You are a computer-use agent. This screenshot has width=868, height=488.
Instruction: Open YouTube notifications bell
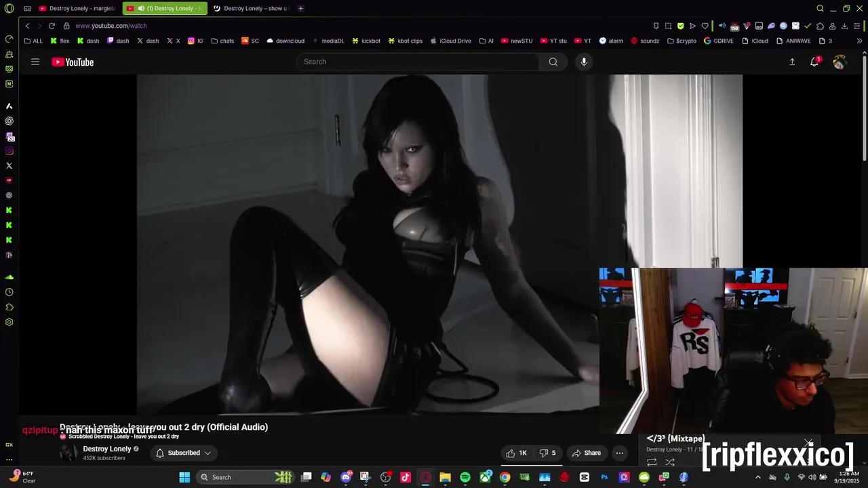814,62
